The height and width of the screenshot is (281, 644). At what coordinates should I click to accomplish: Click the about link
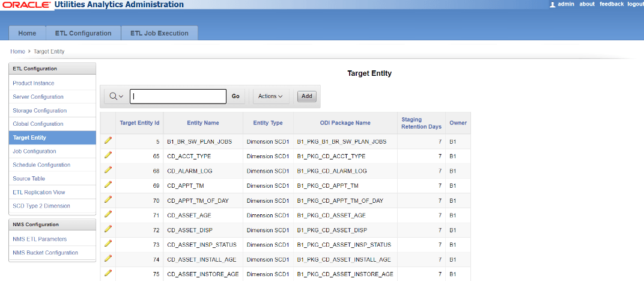587,4
